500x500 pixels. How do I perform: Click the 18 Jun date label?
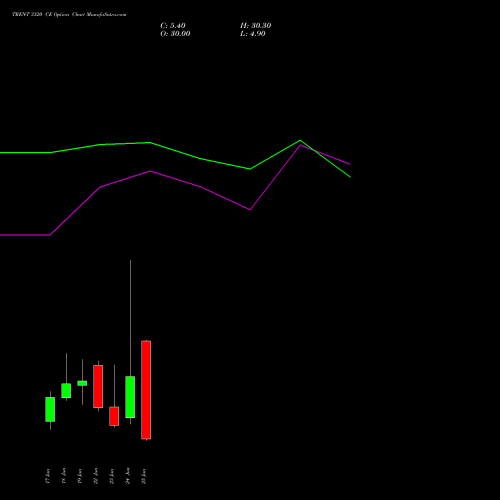pyautogui.click(x=64, y=476)
